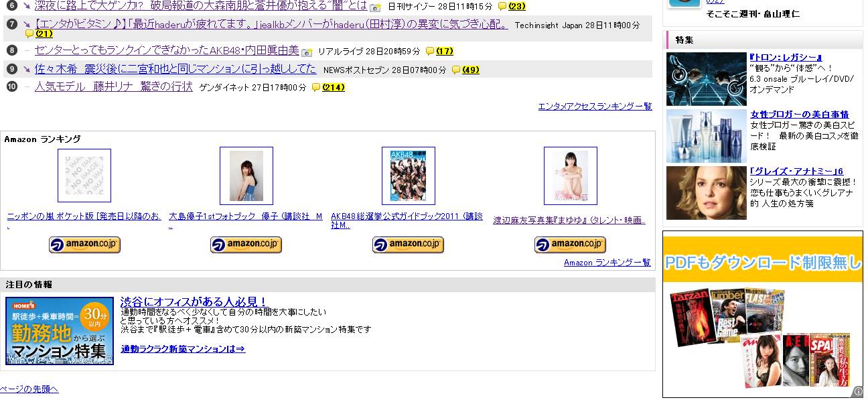The height and width of the screenshot is (400, 868).
Task: Open the (21) comment count link
Action: click(x=44, y=34)
